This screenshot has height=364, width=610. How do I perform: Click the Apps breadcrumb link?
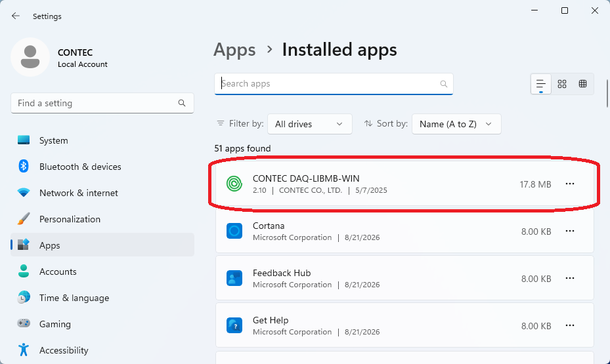click(234, 50)
